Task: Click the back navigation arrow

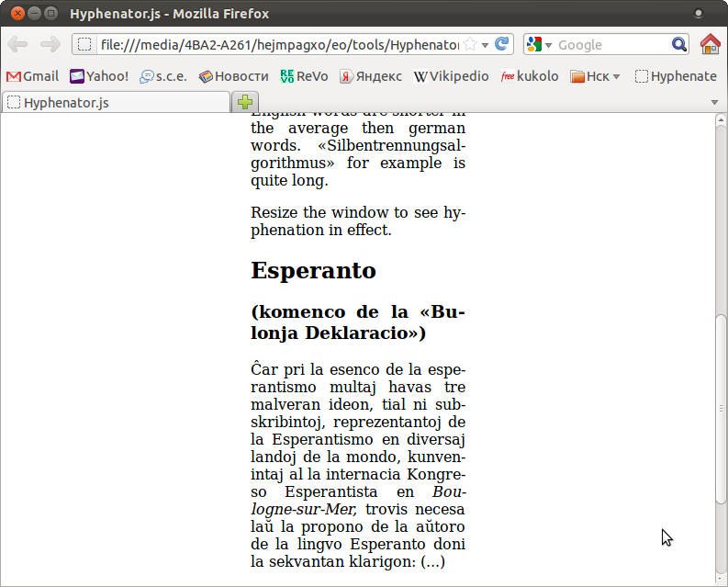Action: (17, 44)
